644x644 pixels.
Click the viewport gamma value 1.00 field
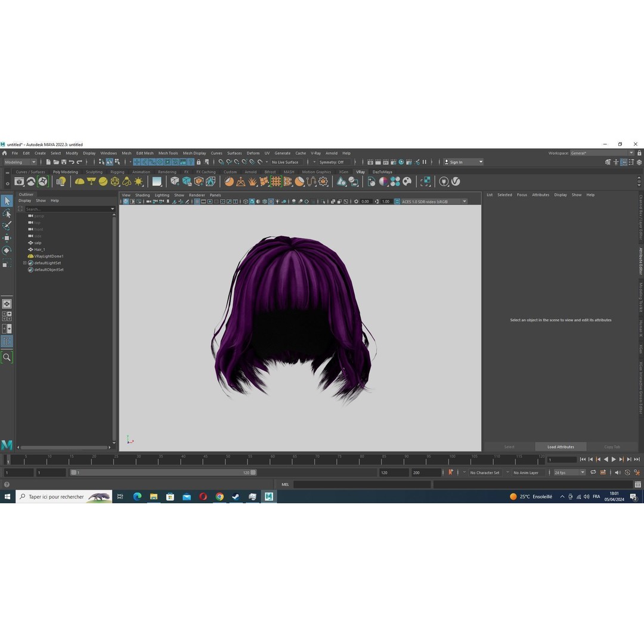point(385,202)
